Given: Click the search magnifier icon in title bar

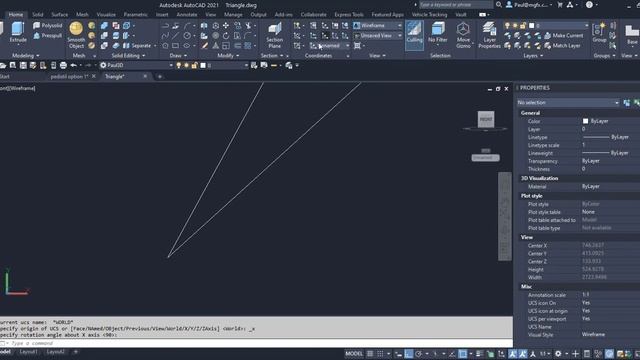Looking at the screenshot, I should coord(499,5).
